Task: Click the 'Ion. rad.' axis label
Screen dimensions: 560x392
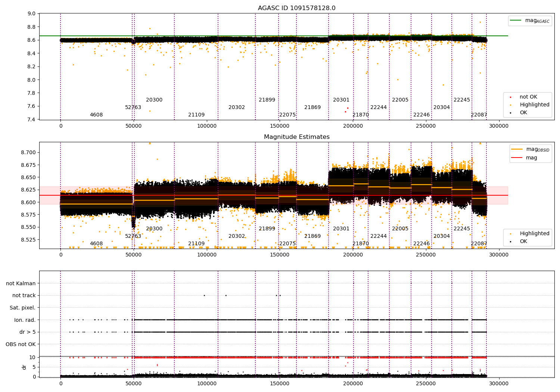Action: pos(25,320)
